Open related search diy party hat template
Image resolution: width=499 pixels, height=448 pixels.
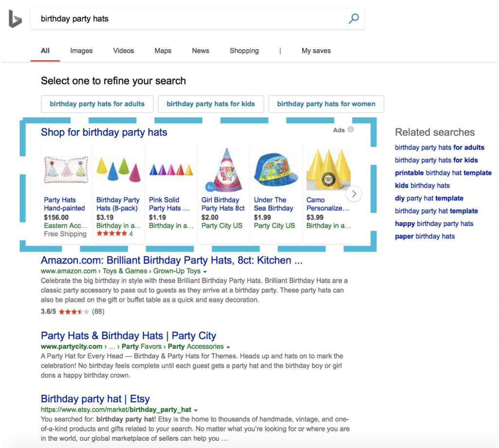click(x=429, y=198)
